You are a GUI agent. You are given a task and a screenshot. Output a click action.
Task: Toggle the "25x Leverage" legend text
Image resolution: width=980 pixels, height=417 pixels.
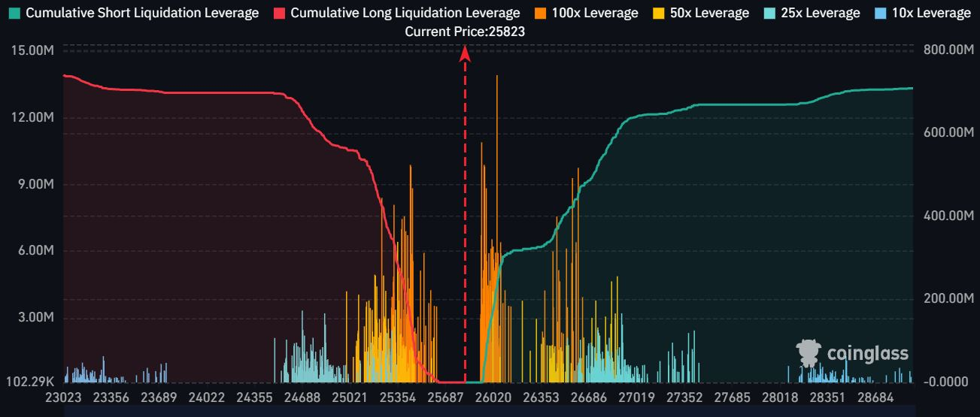[x=821, y=13]
